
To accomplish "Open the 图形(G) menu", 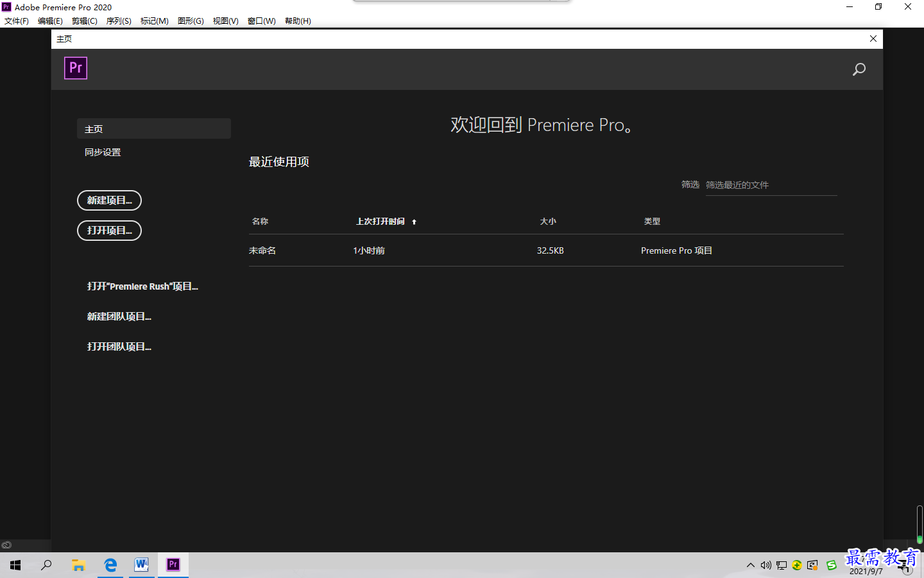I will [191, 21].
